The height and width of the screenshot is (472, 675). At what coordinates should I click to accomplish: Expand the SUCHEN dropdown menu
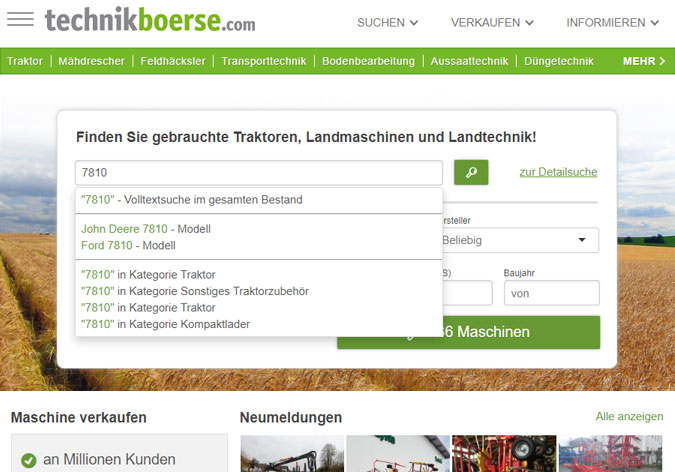tap(387, 22)
